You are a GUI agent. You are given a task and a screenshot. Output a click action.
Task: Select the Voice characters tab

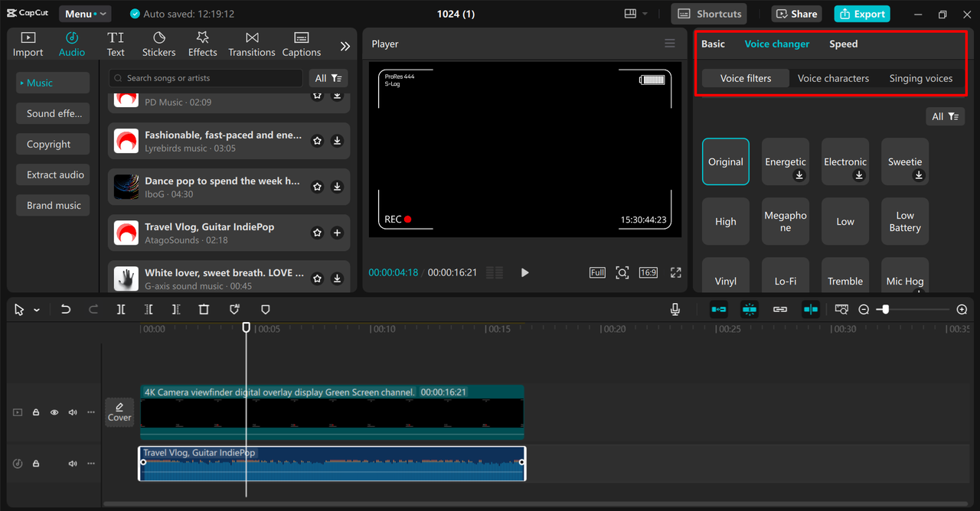tap(833, 78)
